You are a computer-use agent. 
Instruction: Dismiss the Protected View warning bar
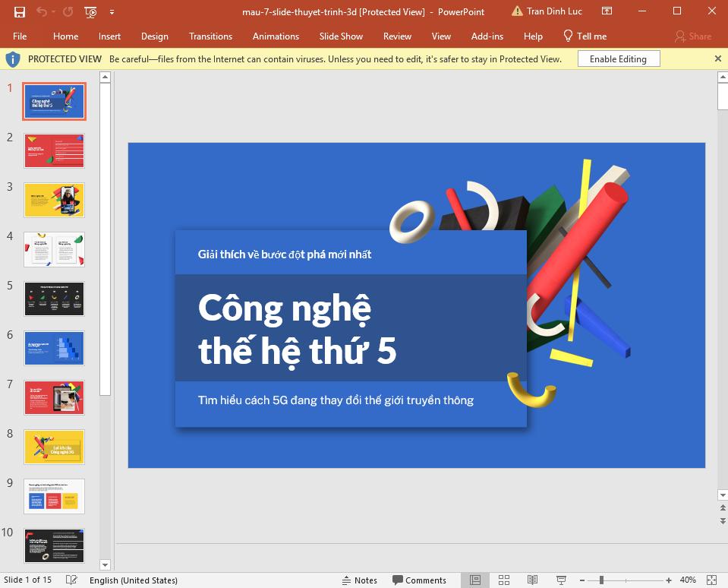pyautogui.click(x=717, y=58)
